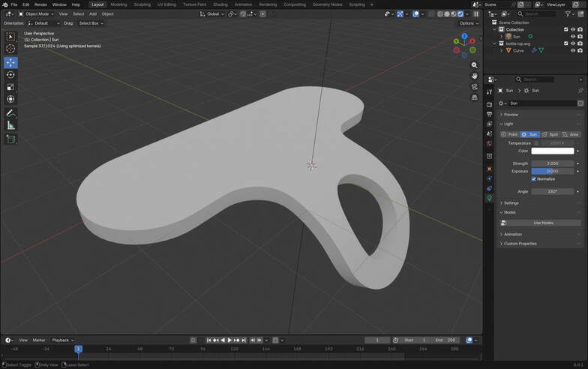
Task: Click the light Color swatch
Action: pos(553,151)
